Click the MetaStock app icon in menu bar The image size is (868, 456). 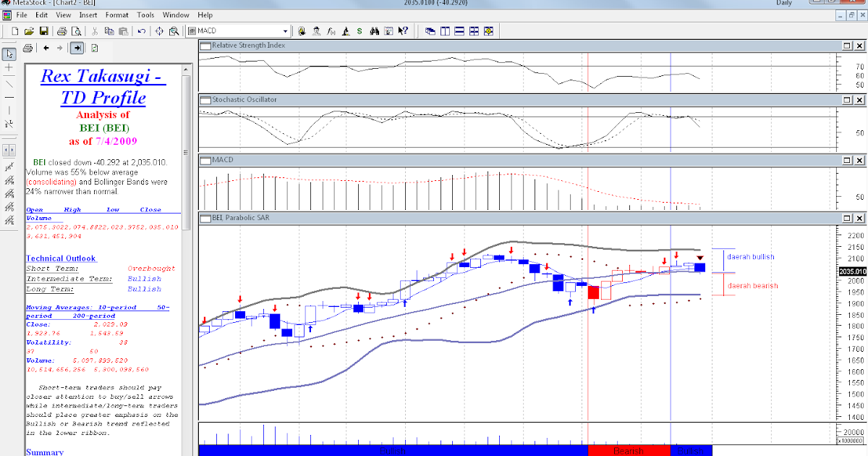[6, 14]
